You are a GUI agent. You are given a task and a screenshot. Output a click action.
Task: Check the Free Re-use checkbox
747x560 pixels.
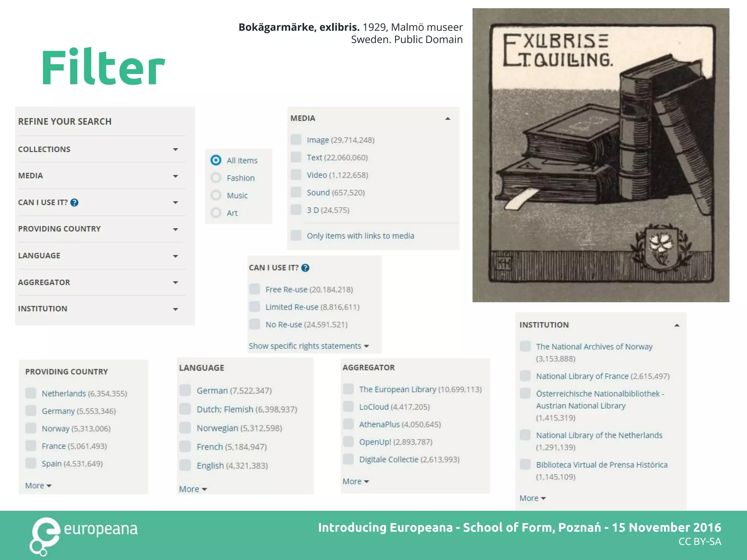point(255,289)
